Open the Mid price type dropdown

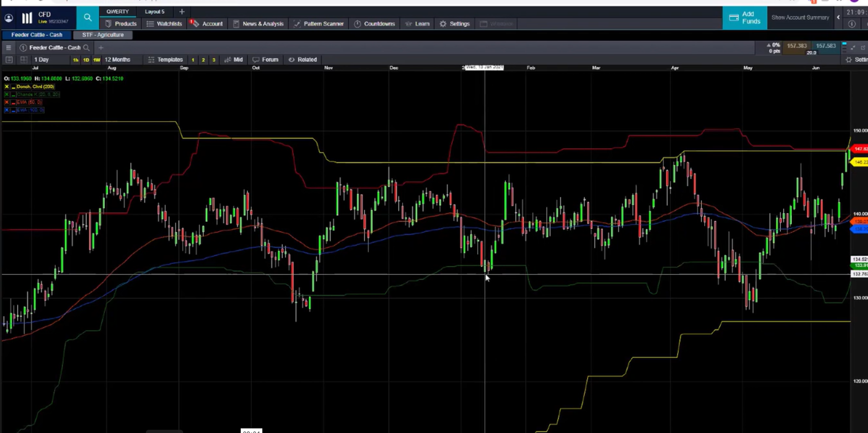(x=233, y=59)
